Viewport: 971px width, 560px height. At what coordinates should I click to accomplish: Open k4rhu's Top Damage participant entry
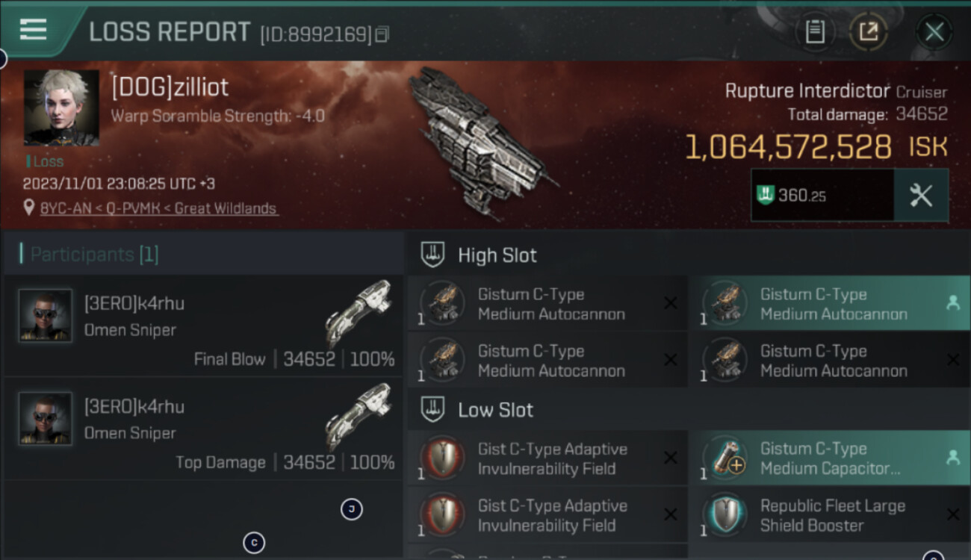coord(203,429)
